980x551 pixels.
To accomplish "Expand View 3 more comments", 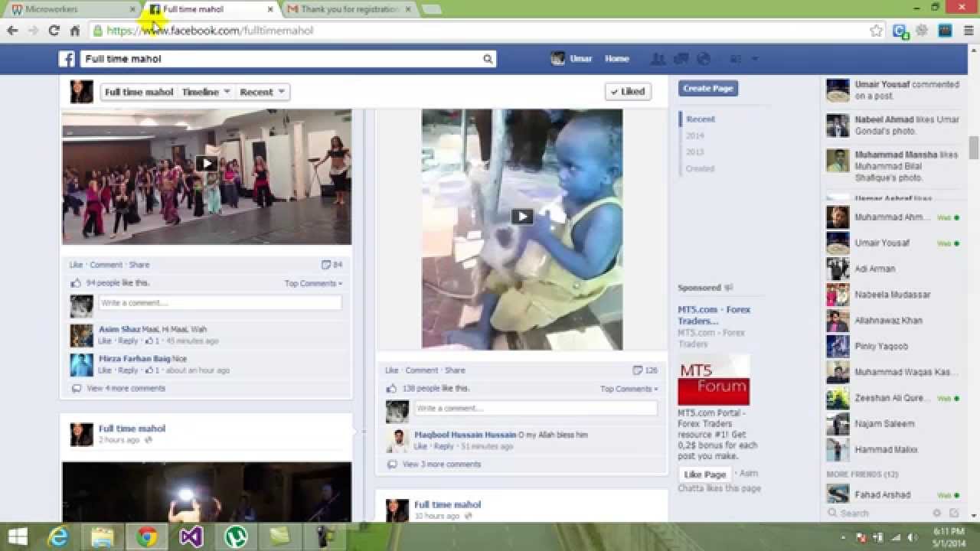I will pos(442,465).
